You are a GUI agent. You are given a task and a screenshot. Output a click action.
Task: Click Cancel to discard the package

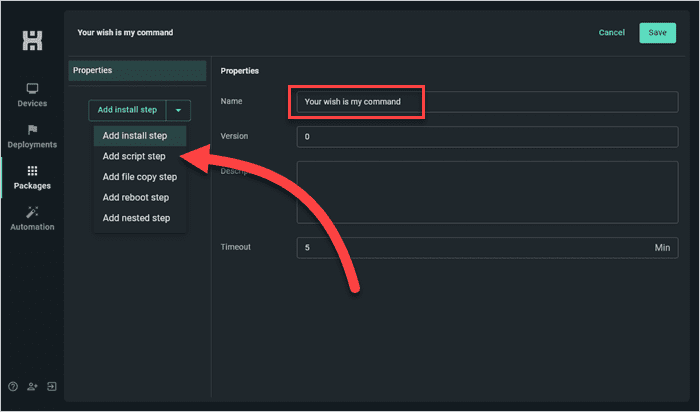coord(612,33)
